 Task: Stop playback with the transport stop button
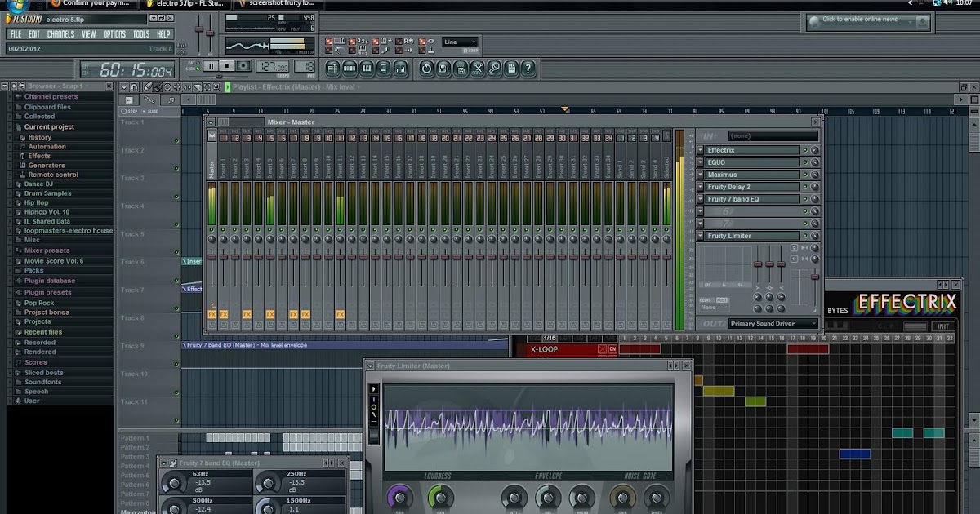(x=227, y=66)
